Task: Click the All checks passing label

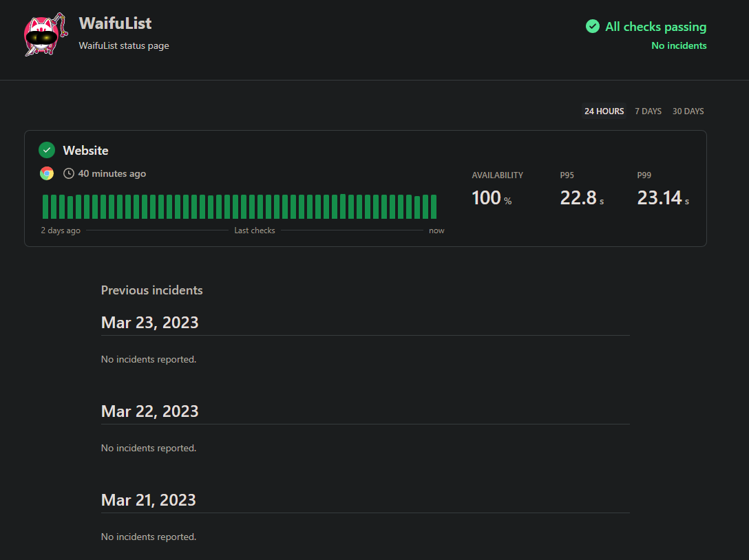Action: [655, 27]
